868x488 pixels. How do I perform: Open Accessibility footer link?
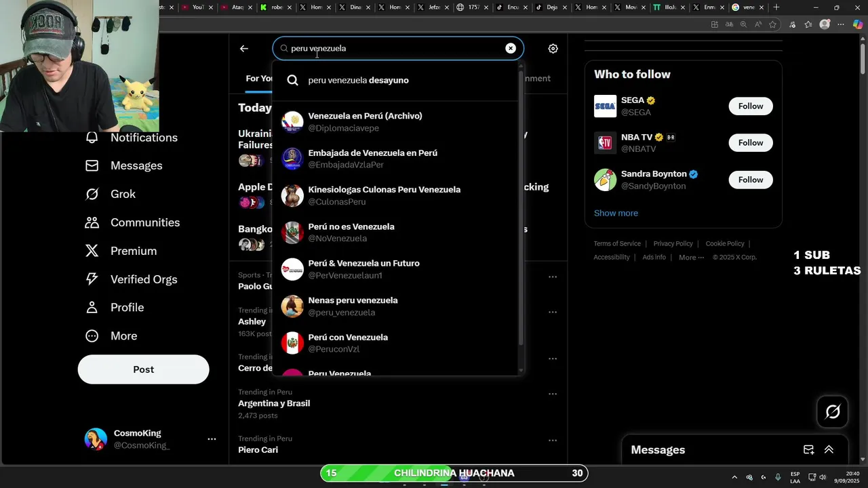(x=612, y=258)
